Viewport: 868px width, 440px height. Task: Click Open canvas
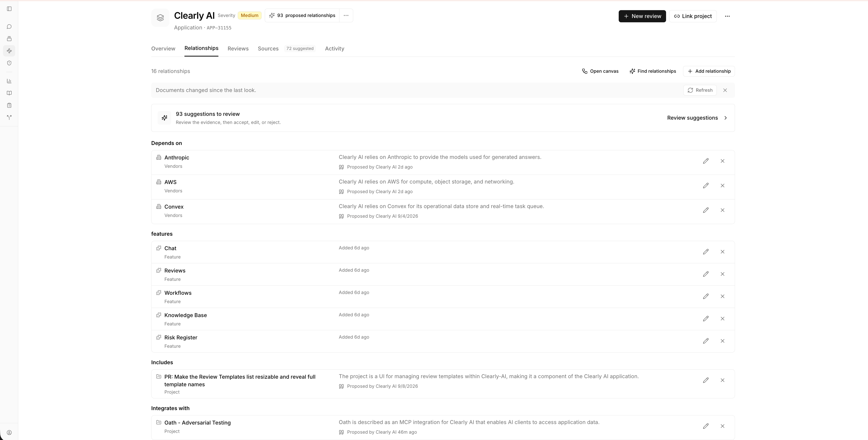coord(600,71)
